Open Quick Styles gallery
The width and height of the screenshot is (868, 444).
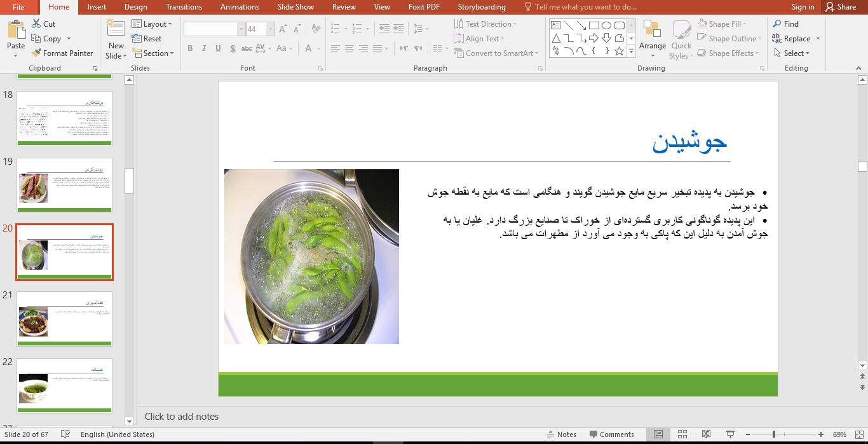point(681,39)
